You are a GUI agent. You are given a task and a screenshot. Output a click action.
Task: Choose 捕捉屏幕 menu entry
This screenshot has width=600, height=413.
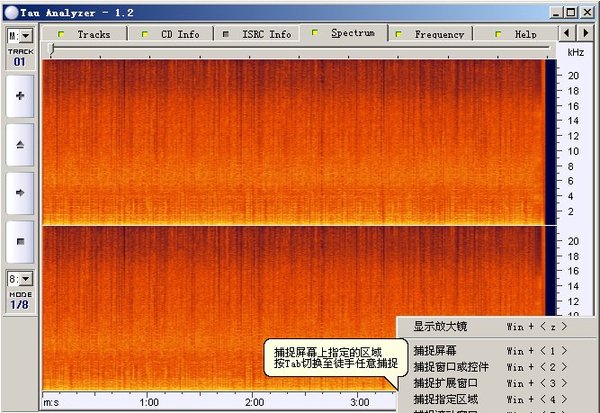(498, 351)
